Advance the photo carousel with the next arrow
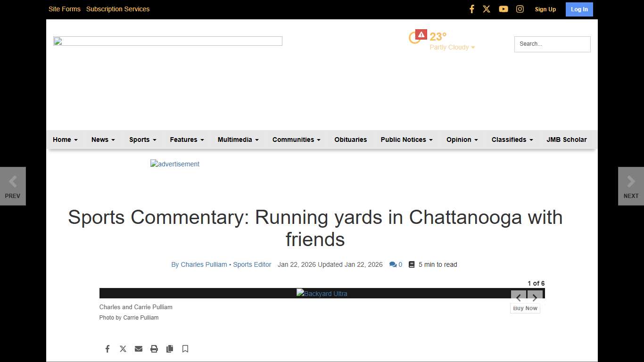The image size is (644, 362). (535, 297)
